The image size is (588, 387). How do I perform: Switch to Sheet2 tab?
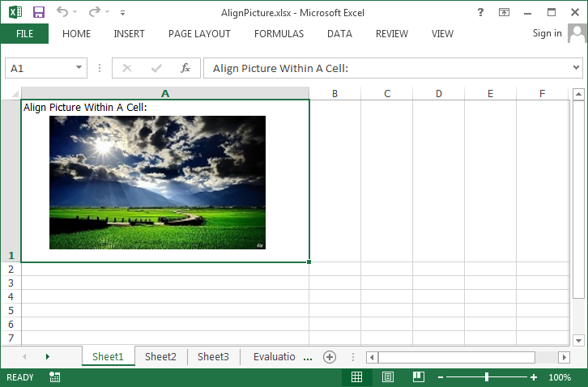click(x=160, y=356)
